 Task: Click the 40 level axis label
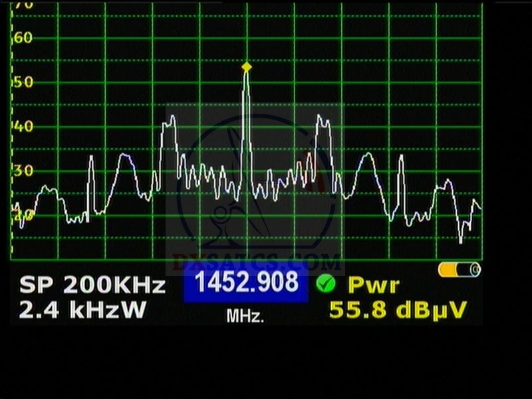click(23, 126)
